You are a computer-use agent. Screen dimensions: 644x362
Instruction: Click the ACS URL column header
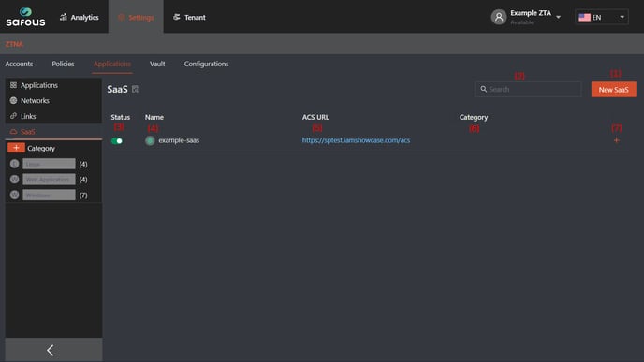315,117
